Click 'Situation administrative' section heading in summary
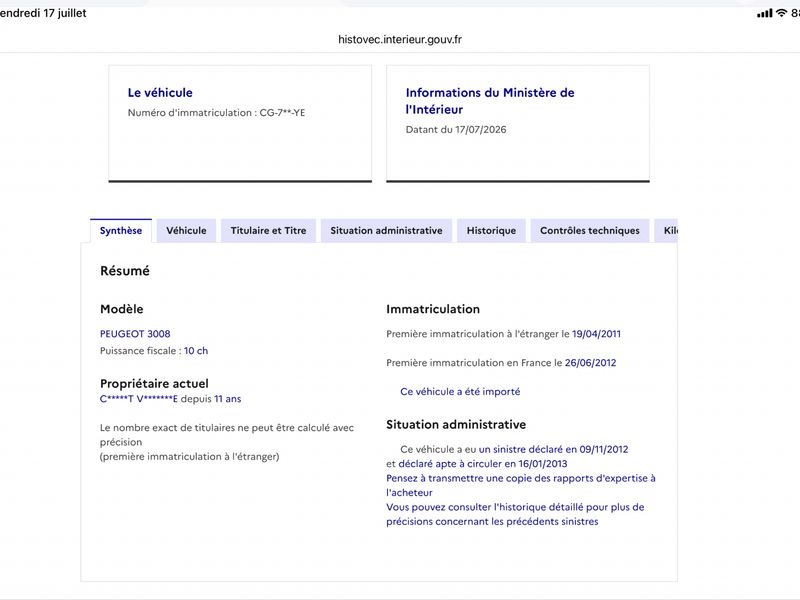The image size is (800, 600). 456,424
